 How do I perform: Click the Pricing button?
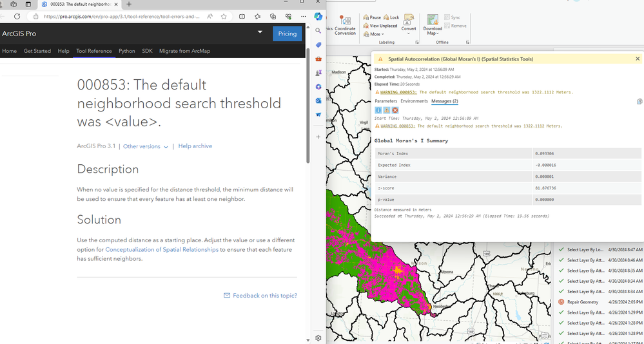(287, 33)
